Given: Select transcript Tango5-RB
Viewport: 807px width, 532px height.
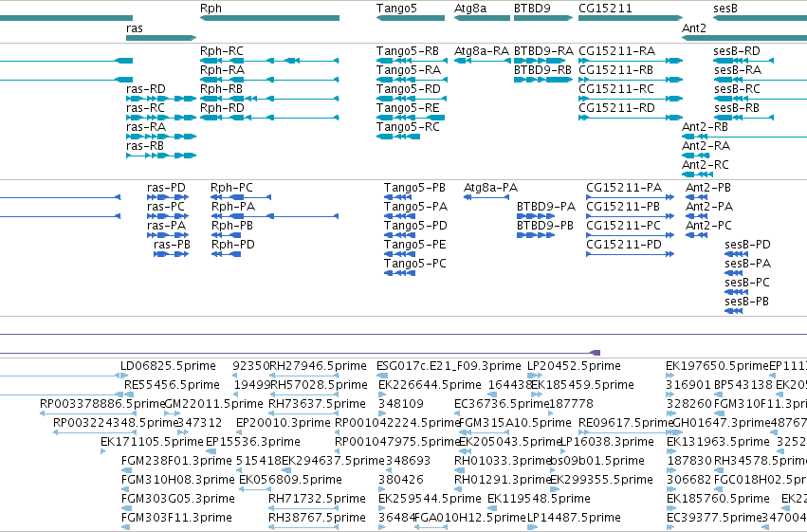Looking at the screenshot, I should point(412,61).
